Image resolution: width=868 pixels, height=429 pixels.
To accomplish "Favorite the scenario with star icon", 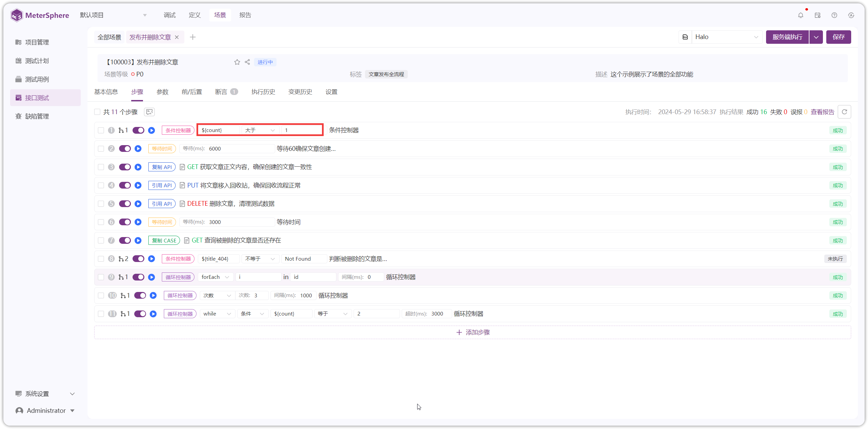I will coord(237,62).
